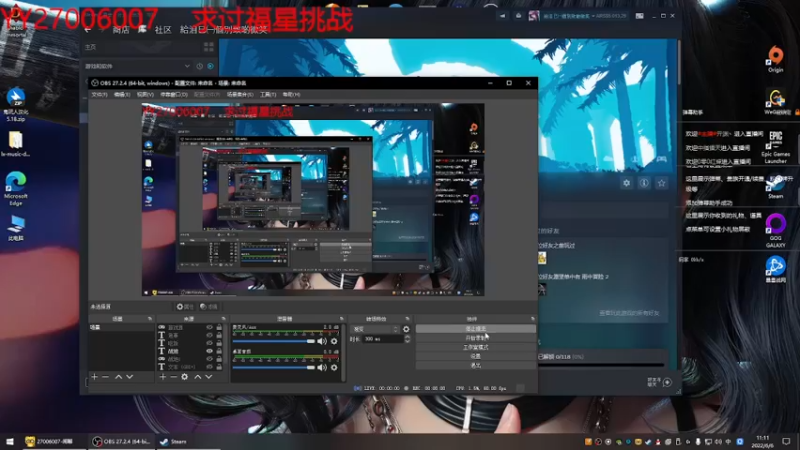Toggle lock on the sixth source row
800x450 pixels.
click(x=219, y=366)
